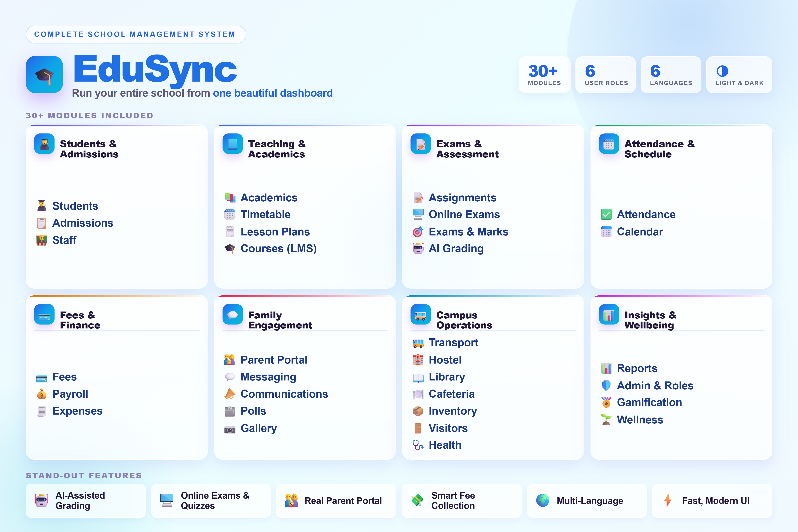Open the Timetable module
The width and height of the screenshot is (798, 532).
point(266,214)
